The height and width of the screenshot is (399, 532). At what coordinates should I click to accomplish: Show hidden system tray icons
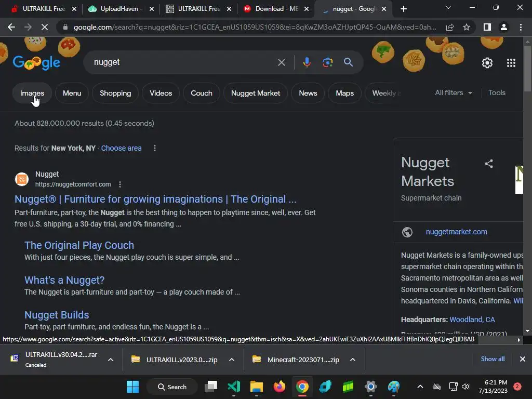pyautogui.click(x=420, y=387)
